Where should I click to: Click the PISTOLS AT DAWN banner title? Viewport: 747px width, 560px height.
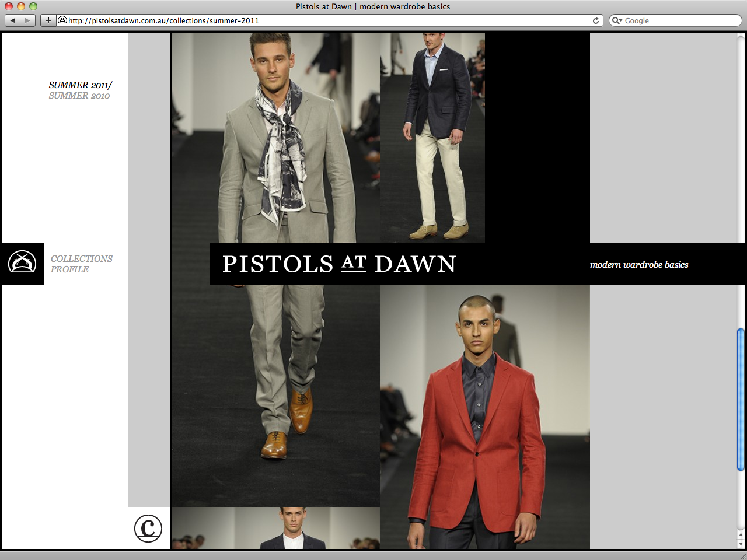coord(339,264)
